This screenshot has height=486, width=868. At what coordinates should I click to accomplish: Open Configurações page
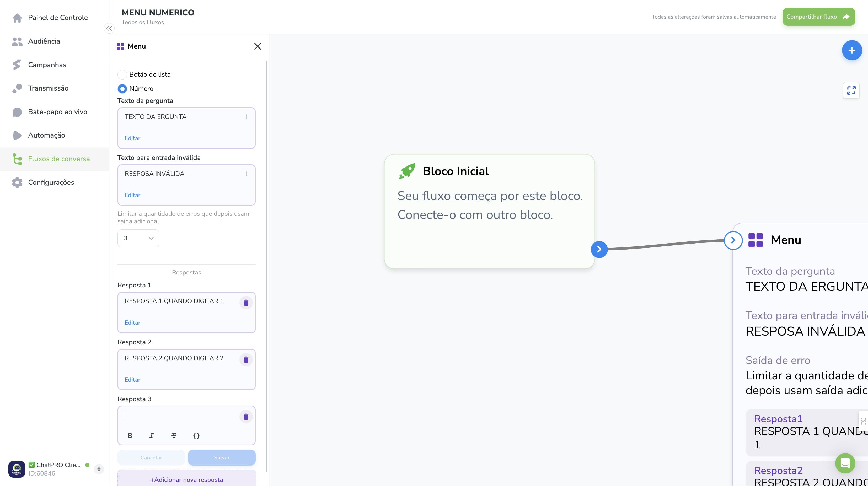click(x=51, y=182)
